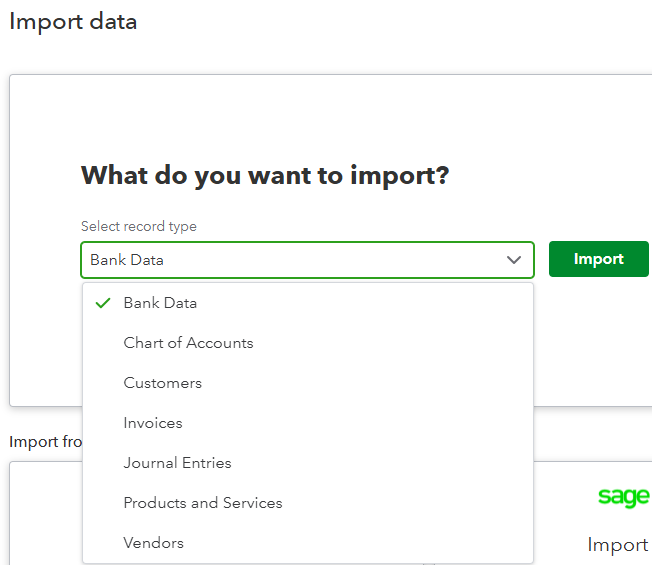Choose Chart of Accounts option
Image resolution: width=652 pixels, height=565 pixels.
tap(188, 343)
